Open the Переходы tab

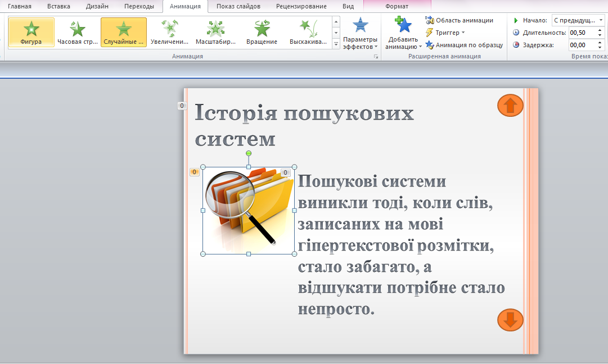click(139, 6)
